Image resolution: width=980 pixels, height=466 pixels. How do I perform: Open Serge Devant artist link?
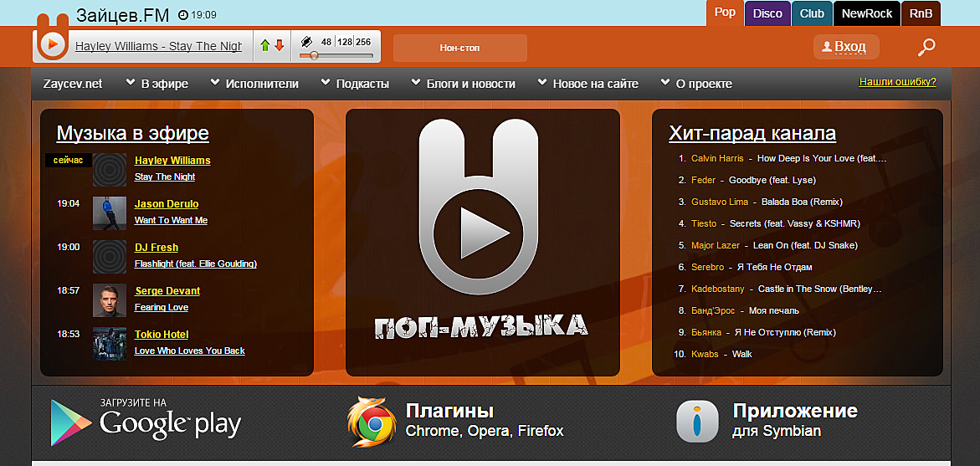coord(167,291)
